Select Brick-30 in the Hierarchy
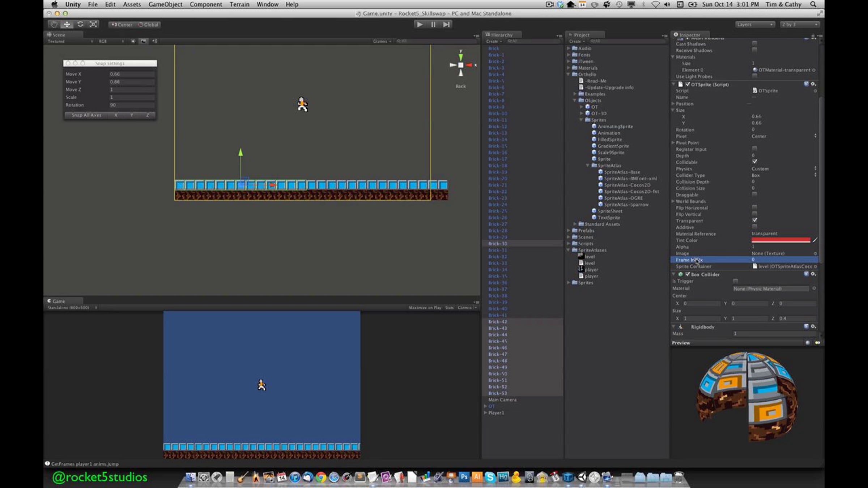Image resolution: width=868 pixels, height=488 pixels. coord(498,244)
